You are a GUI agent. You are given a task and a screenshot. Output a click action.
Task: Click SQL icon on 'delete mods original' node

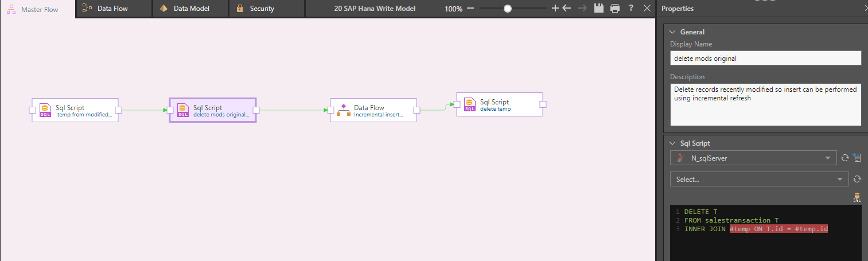coord(183,110)
